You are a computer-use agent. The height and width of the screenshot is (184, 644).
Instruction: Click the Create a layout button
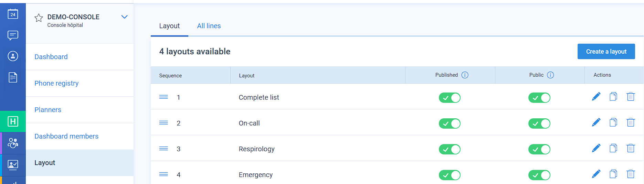pos(606,51)
